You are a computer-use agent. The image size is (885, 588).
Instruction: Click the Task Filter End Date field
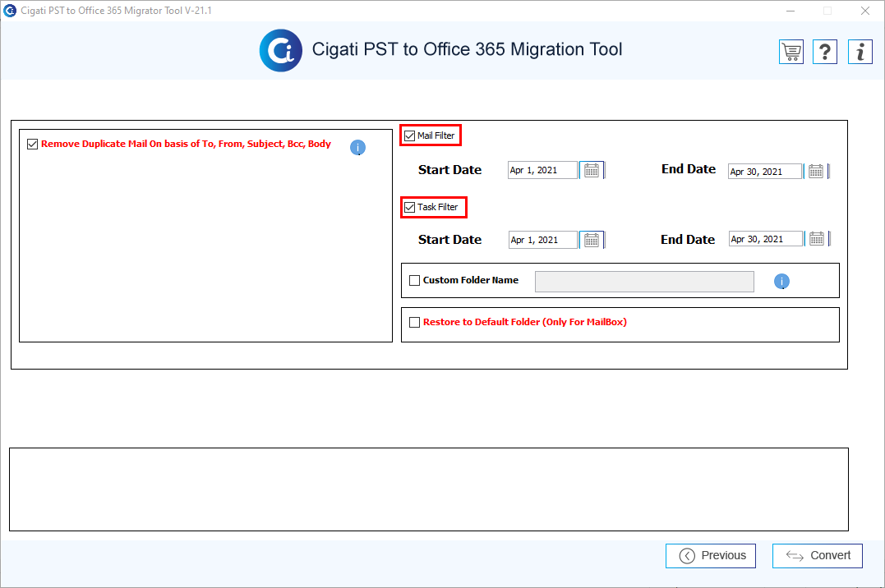pyautogui.click(x=766, y=239)
